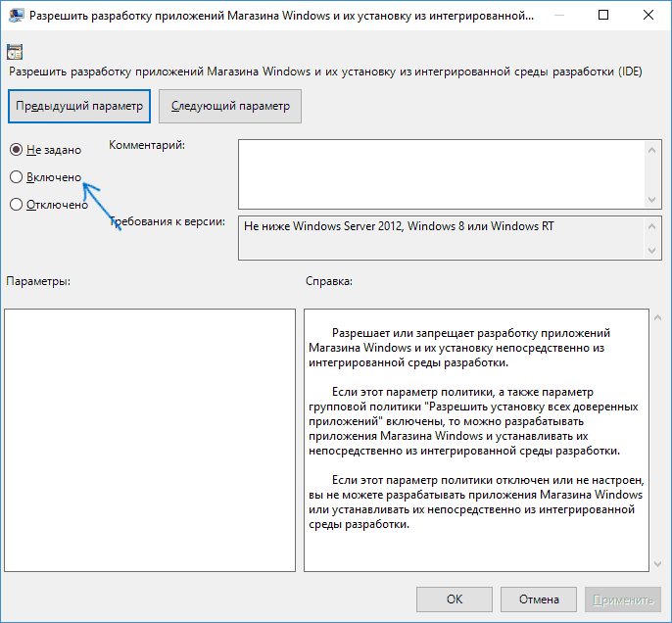This screenshot has height=623, width=672.
Task: Click the 'Применить' button
Action: 623,599
